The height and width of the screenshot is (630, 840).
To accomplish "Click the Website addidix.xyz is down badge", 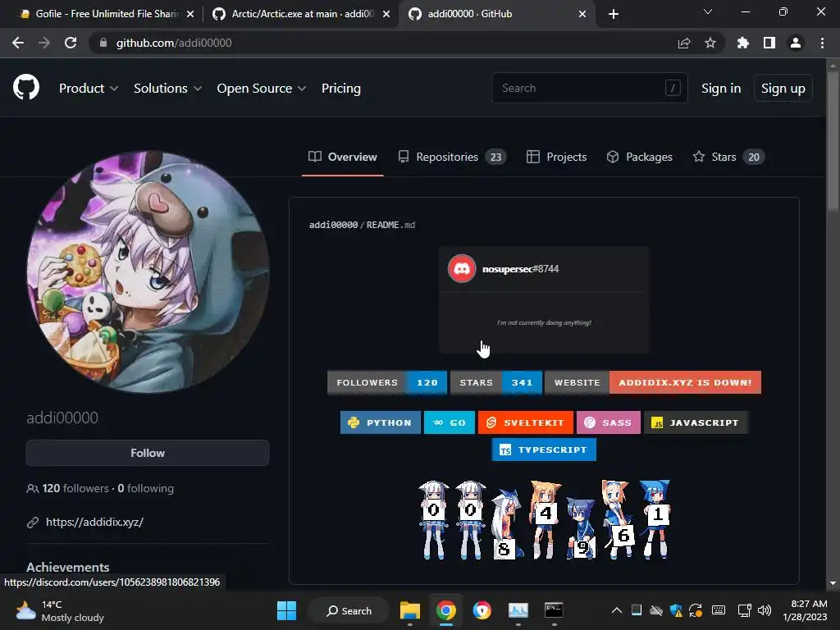I will click(x=653, y=382).
